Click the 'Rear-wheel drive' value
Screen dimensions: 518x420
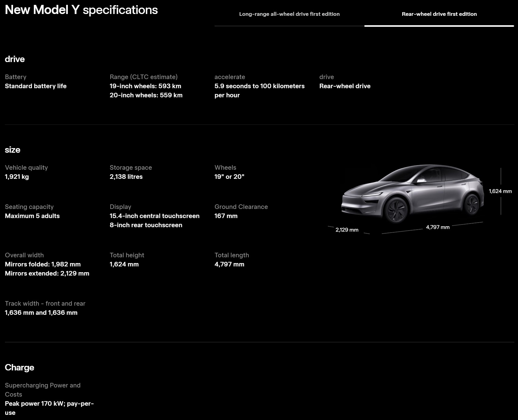click(345, 86)
